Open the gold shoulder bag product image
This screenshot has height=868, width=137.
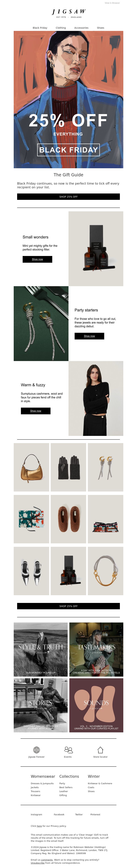32,467
